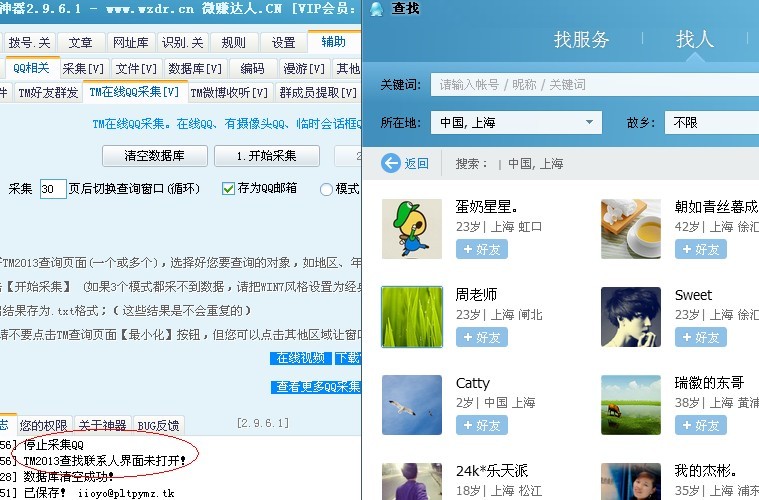Open the 故乡 不限 dropdown
Image resolution: width=759 pixels, height=500 pixels.
pos(712,122)
